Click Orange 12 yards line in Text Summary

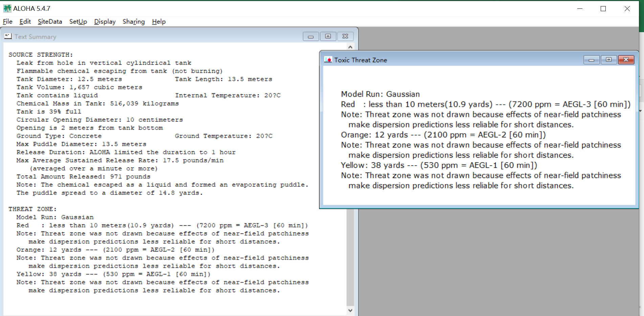click(x=115, y=250)
